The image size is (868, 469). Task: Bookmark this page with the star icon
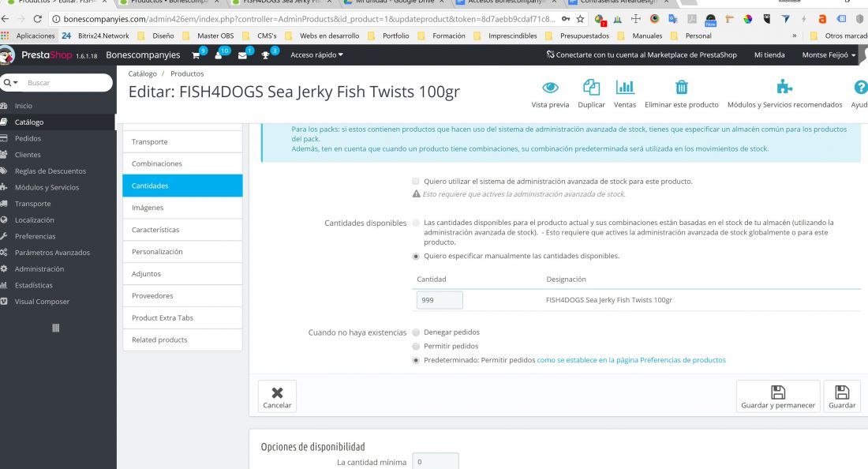[580, 19]
